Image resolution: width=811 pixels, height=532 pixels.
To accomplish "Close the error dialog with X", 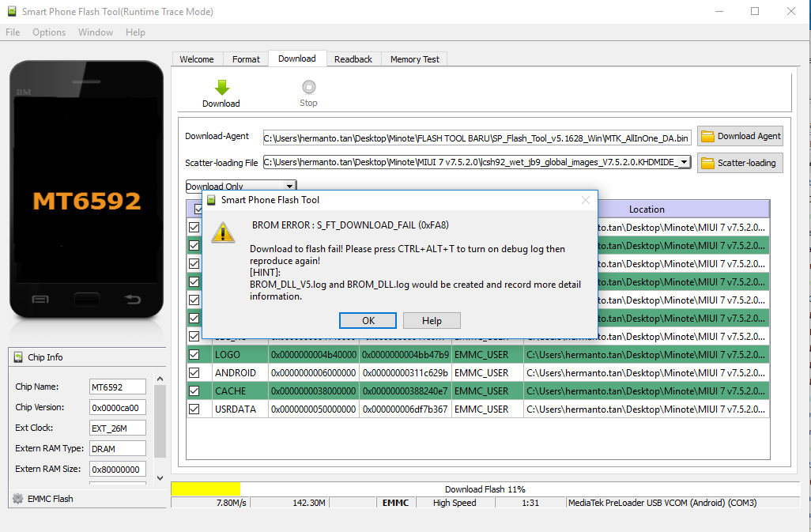I will point(586,200).
